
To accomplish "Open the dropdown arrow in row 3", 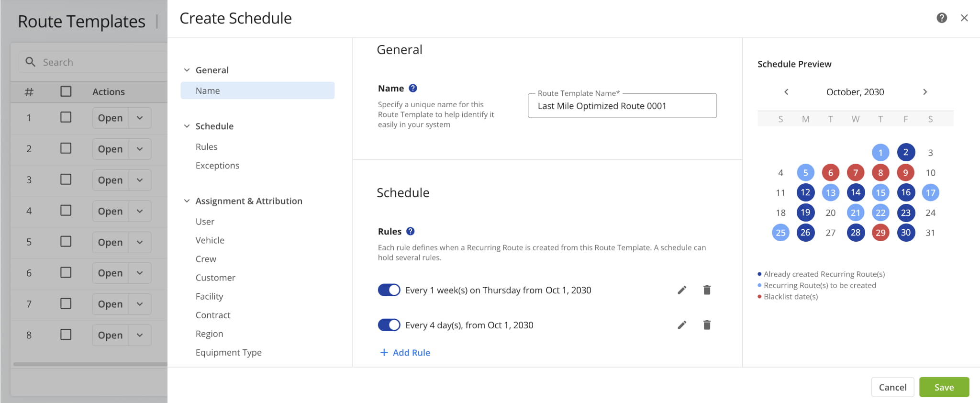I will (140, 180).
